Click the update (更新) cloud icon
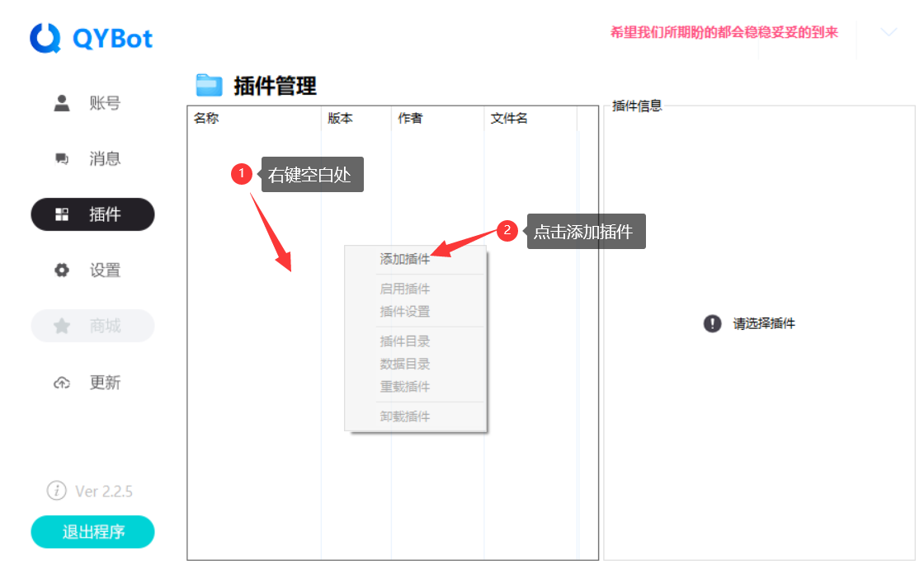Screen dimensions: 924x569 62,383
